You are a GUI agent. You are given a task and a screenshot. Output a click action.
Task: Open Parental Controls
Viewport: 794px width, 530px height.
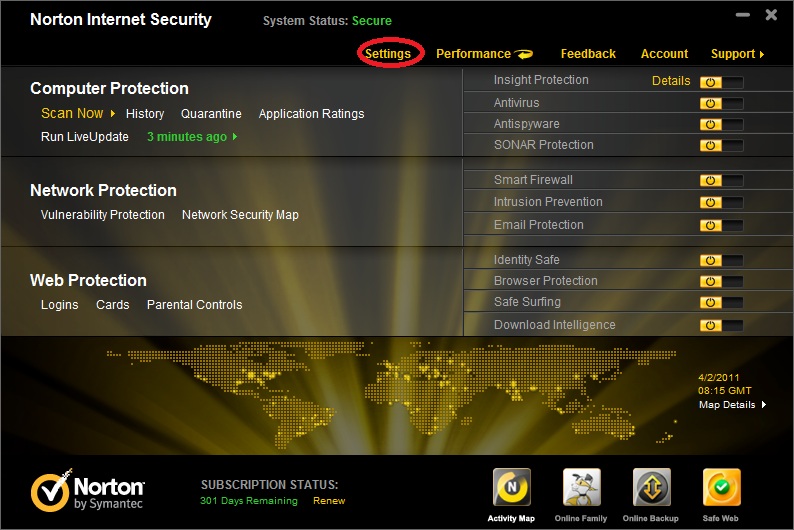(194, 305)
